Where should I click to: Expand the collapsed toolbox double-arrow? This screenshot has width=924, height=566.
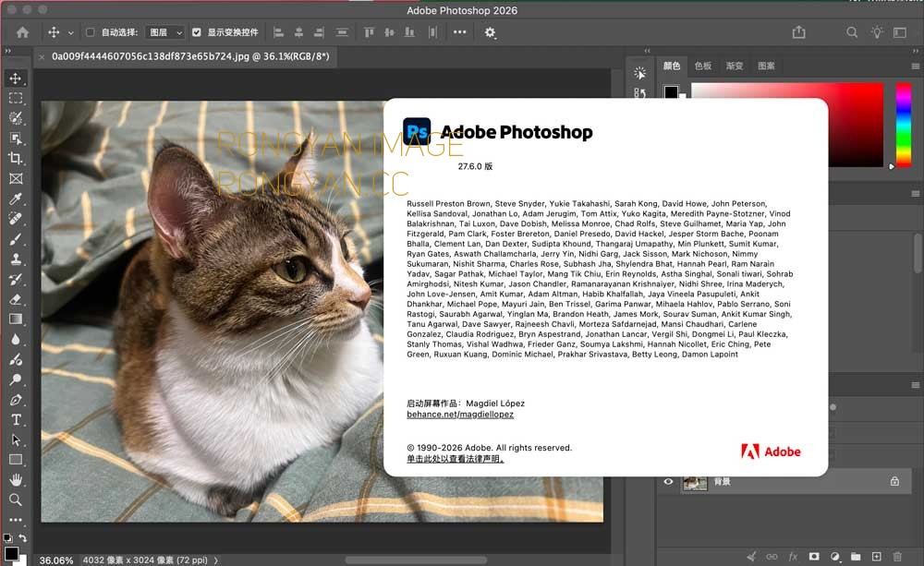point(7,51)
